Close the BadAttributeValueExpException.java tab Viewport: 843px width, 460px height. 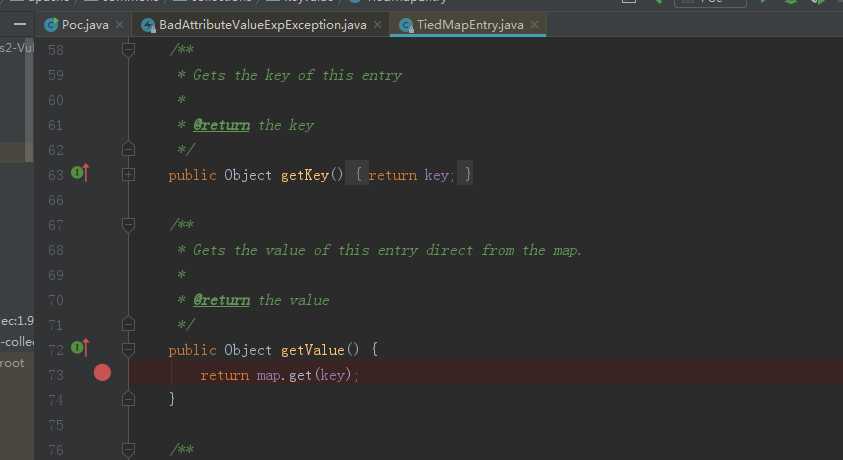point(377,25)
